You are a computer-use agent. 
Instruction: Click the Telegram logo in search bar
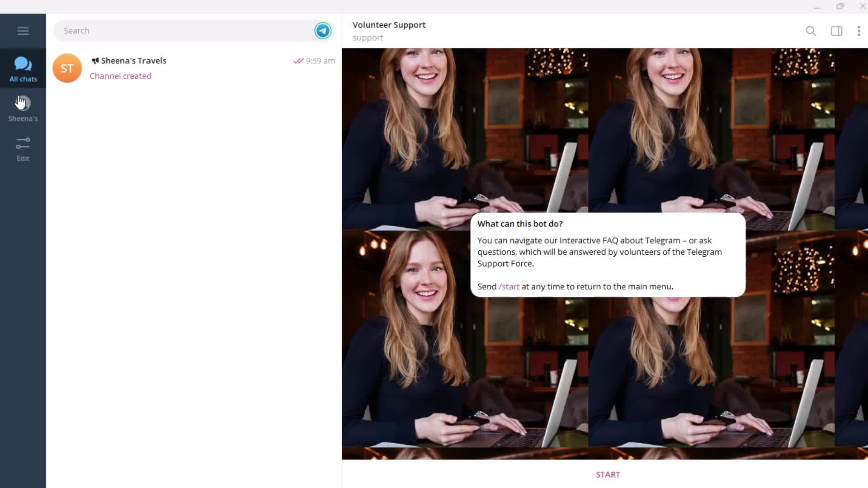[x=322, y=30]
